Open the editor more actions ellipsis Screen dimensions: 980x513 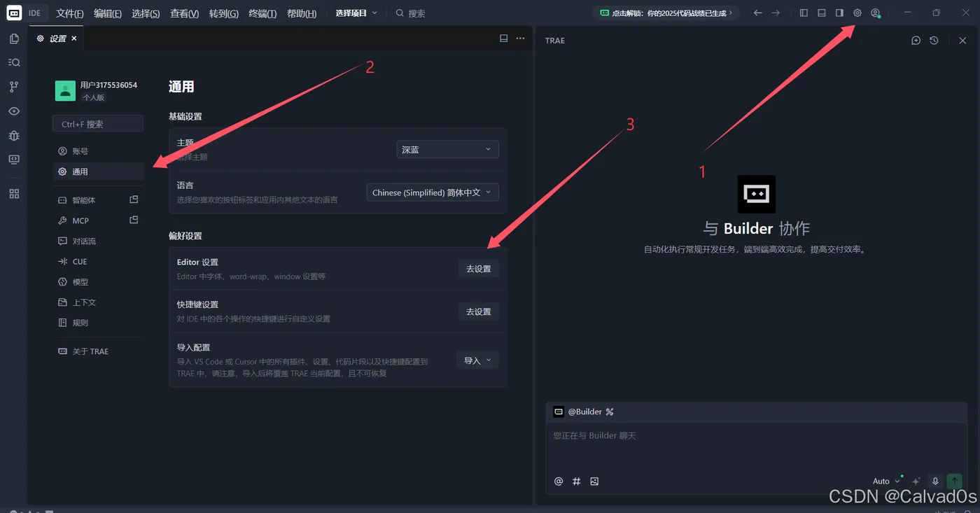pyautogui.click(x=520, y=38)
